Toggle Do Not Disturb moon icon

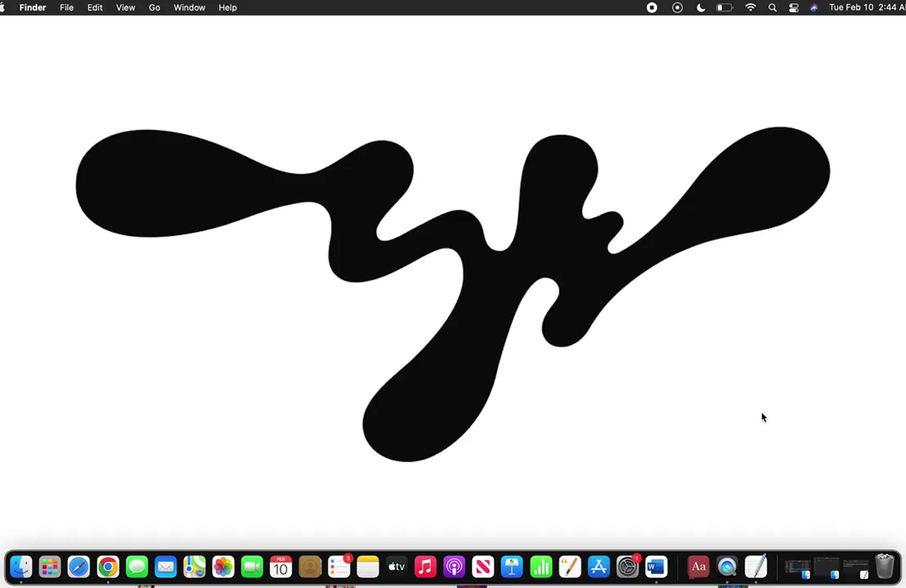point(701,8)
